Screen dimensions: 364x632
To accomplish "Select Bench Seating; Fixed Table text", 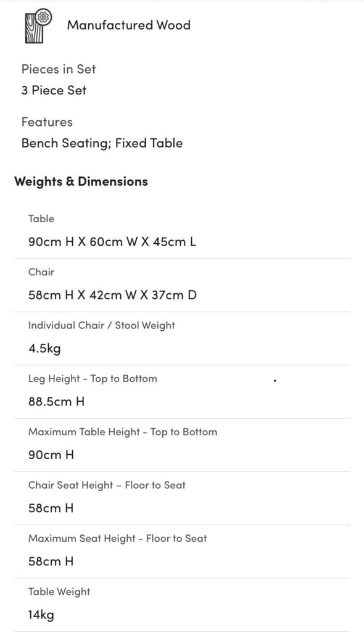I will click(102, 143).
